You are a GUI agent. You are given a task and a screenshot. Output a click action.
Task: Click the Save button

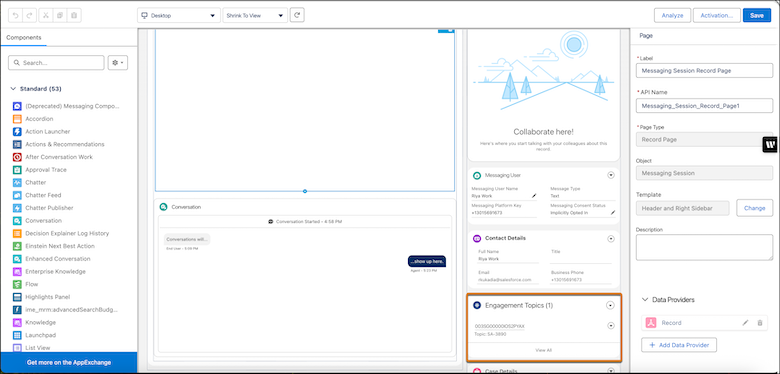coord(757,15)
